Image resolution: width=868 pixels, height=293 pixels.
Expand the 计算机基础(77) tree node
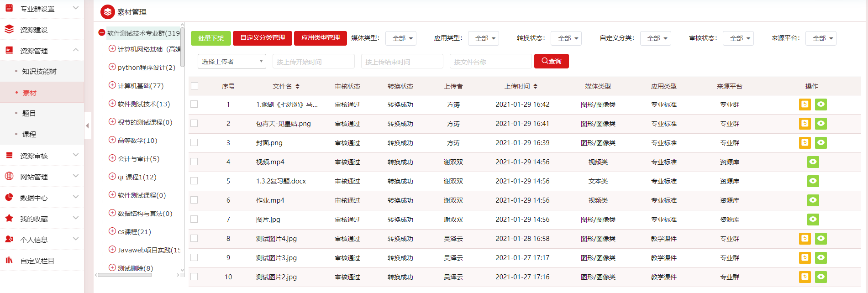(112, 85)
